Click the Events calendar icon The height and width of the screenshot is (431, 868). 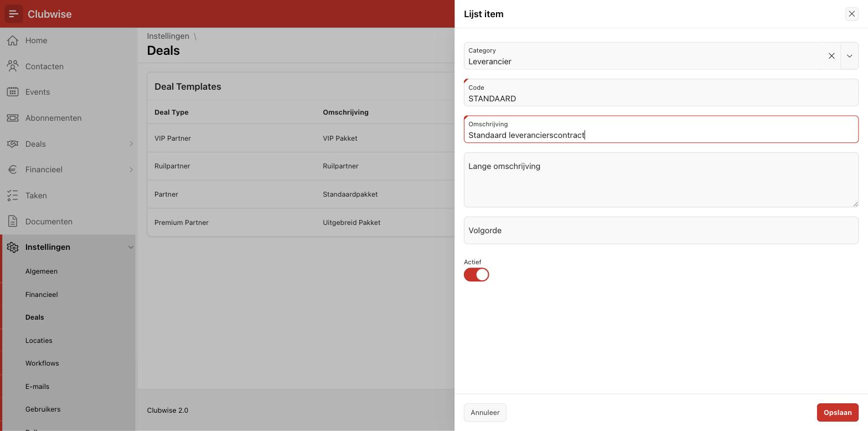click(13, 92)
